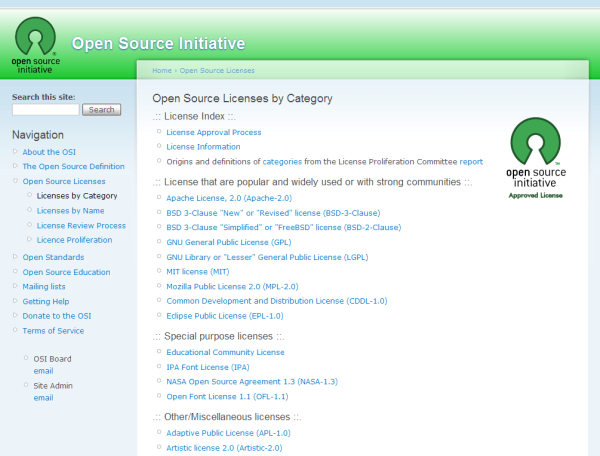
Task: Click the OSI Approved License badge
Action: [x=539, y=158]
